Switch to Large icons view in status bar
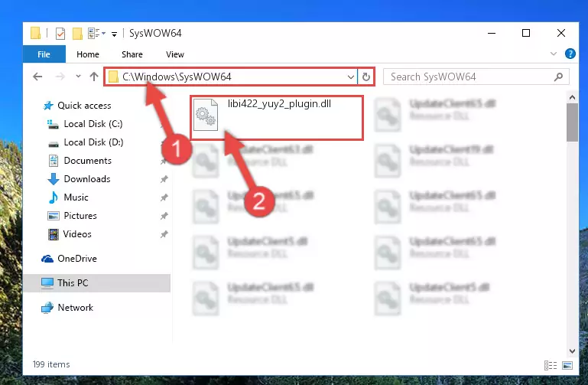 pos(568,365)
